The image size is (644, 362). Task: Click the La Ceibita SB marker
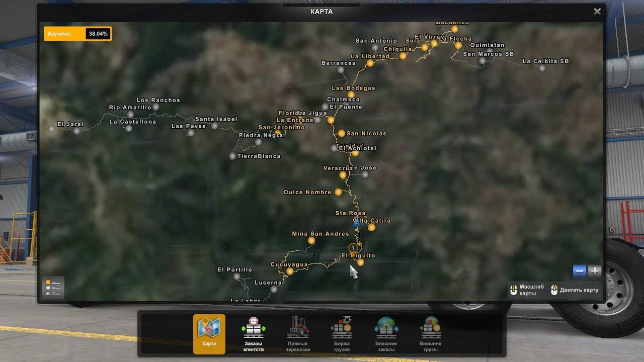coord(542,68)
